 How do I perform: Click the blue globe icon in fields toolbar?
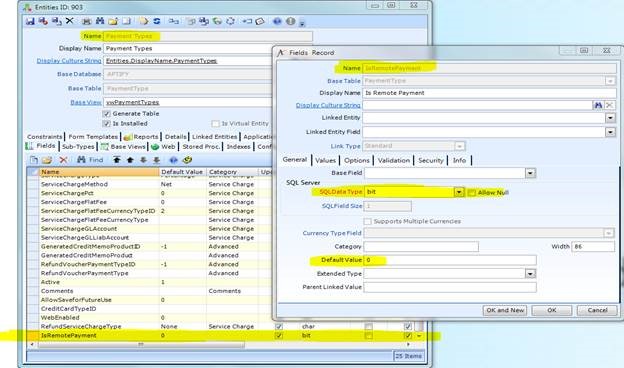coord(174,160)
